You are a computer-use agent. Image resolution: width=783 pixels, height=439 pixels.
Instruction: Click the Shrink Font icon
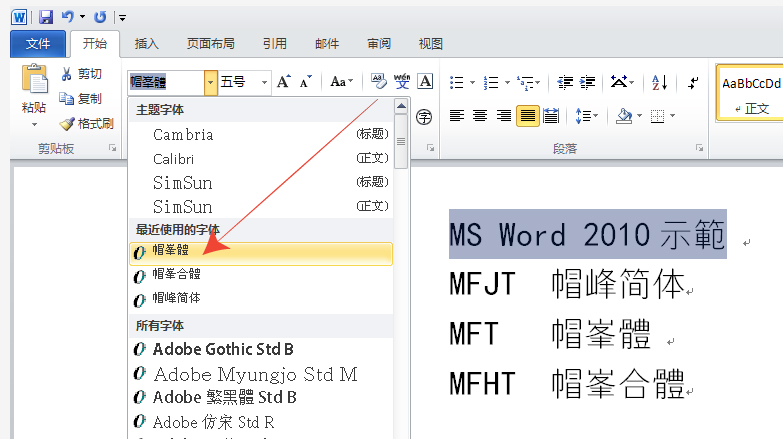point(306,81)
